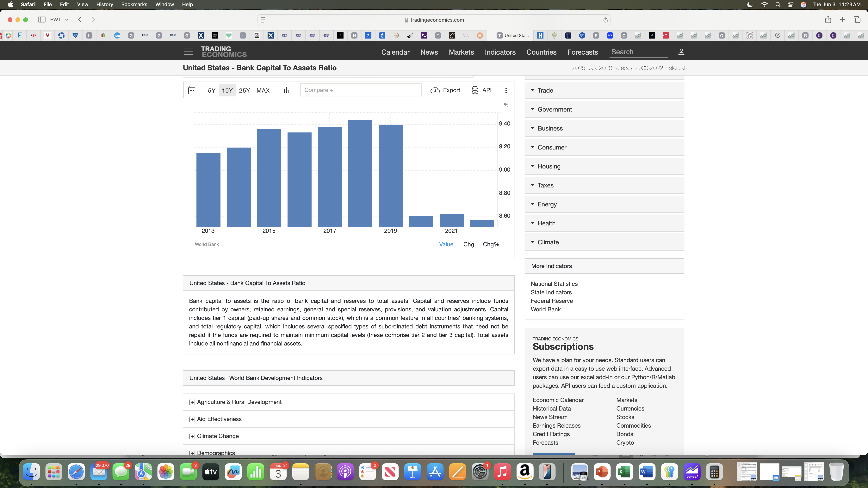Expand Climate Change indicators
The height and width of the screenshot is (488, 868).
(348, 436)
